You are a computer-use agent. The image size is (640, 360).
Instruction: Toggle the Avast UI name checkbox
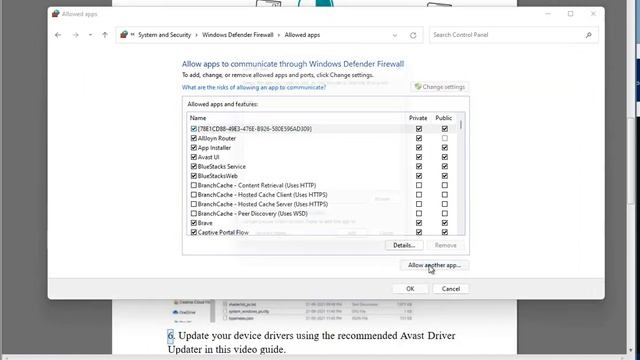[194, 157]
